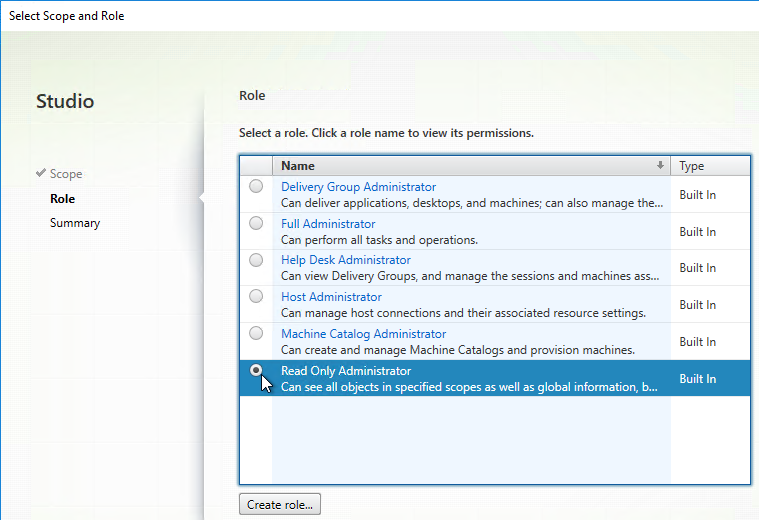Select the Delivery Group Administrator radio button
759x520 pixels.
point(256,186)
